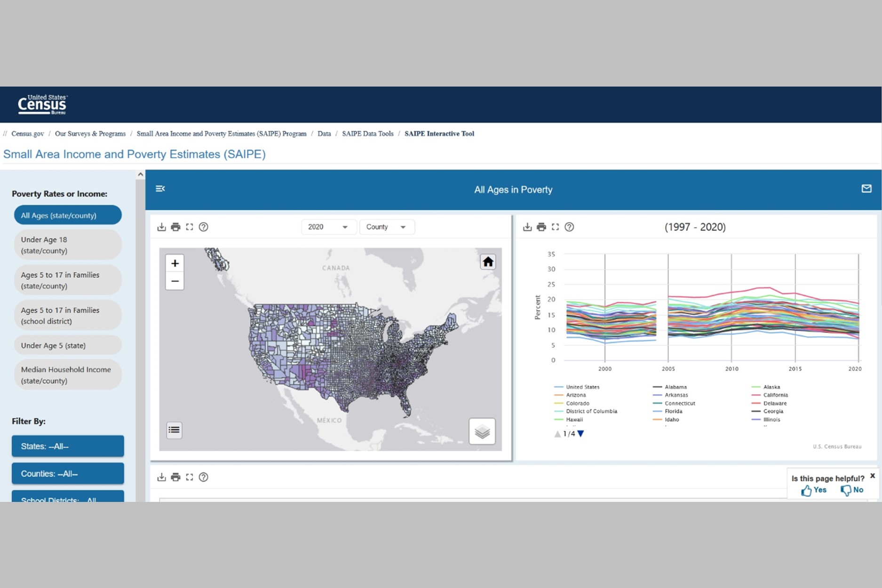The height and width of the screenshot is (588, 882).
Task: Download the map panel data
Action: pos(161,227)
